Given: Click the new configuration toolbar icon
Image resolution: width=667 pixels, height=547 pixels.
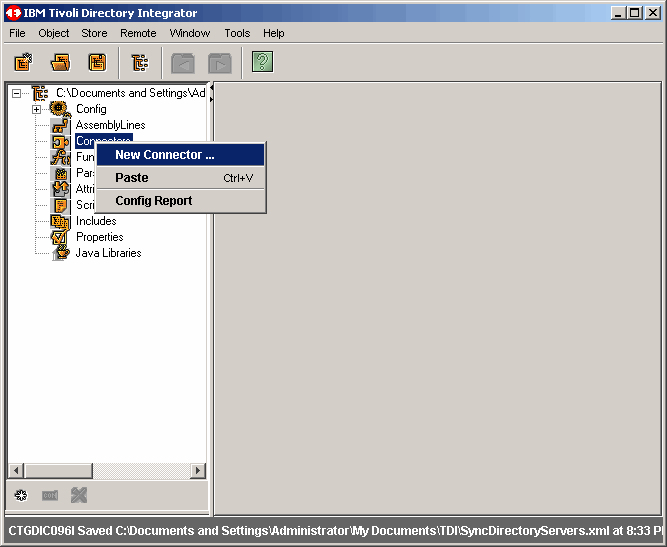Looking at the screenshot, I should click(x=23, y=63).
